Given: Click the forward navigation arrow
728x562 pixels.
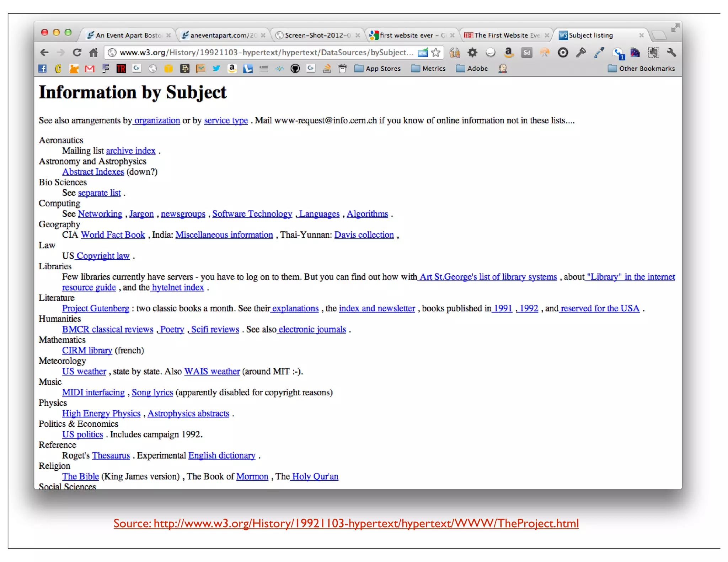Looking at the screenshot, I should (x=60, y=53).
